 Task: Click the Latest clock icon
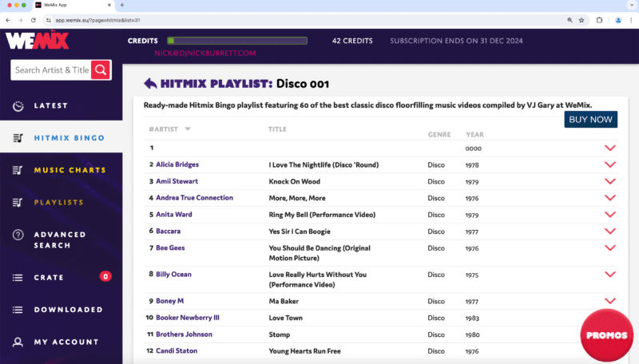[x=18, y=106]
